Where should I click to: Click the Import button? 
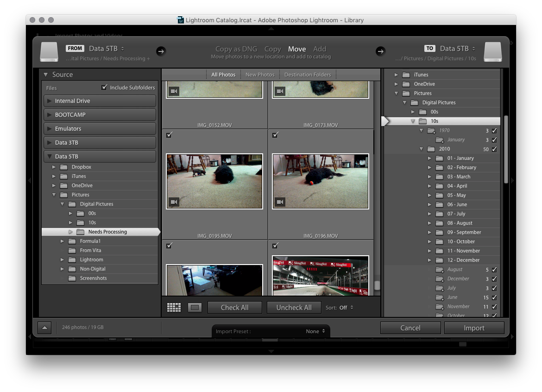pos(474,328)
